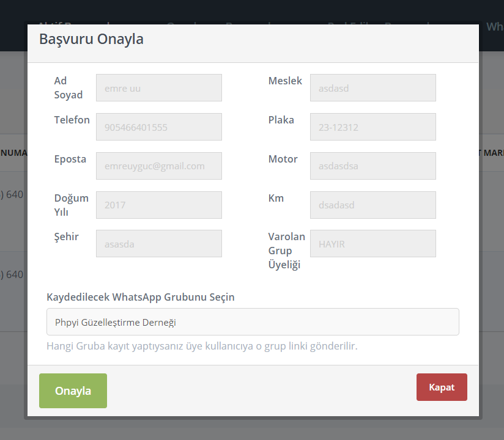Viewport: 504px width, 440px height.
Task: Click the Varolan Grup Üyeliği label
Action: click(x=286, y=251)
